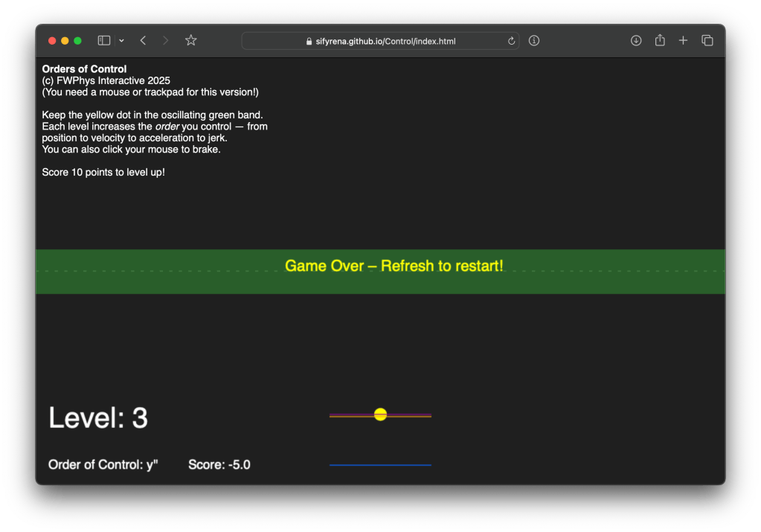
Task: Reload the page from the address bar
Action: click(x=512, y=42)
